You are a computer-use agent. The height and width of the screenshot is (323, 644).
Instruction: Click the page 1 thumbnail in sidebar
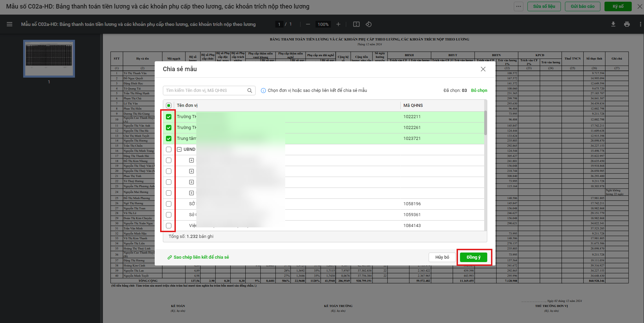49,59
